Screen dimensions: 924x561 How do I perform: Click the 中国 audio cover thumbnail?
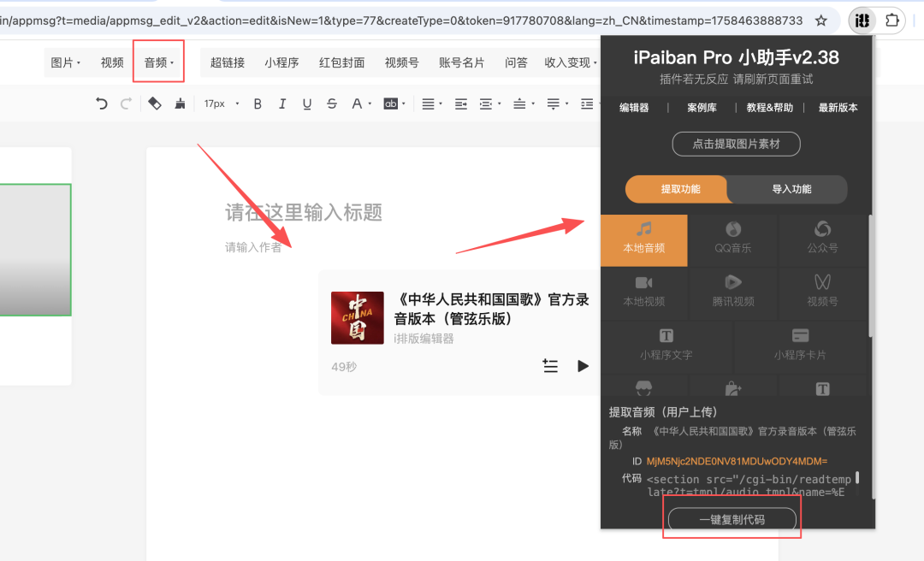coord(357,317)
